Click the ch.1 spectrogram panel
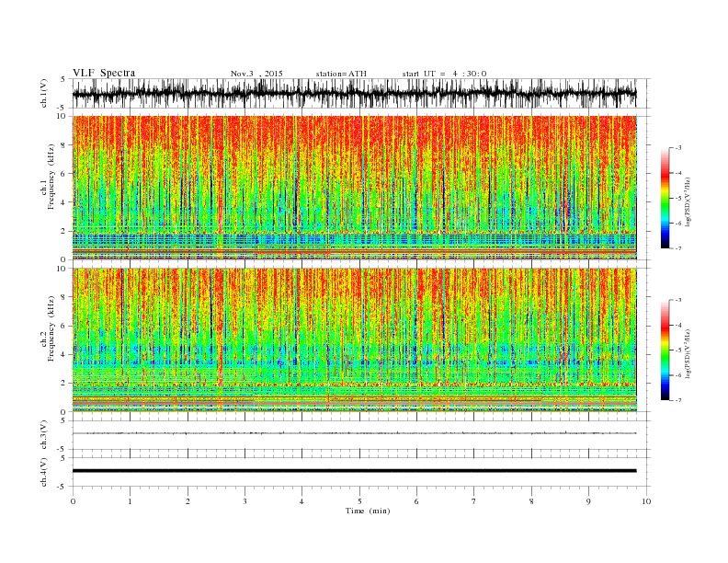Viewport: 728px width, 563px height. (x=354, y=188)
